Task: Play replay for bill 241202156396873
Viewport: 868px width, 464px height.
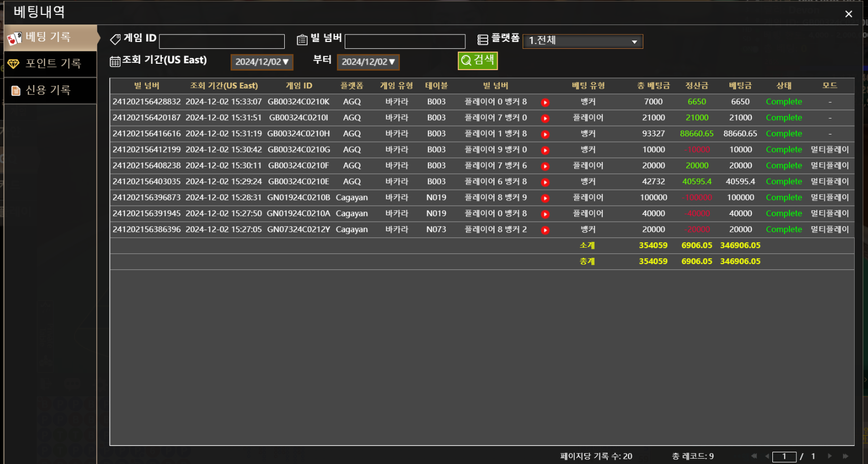Action: coord(545,198)
